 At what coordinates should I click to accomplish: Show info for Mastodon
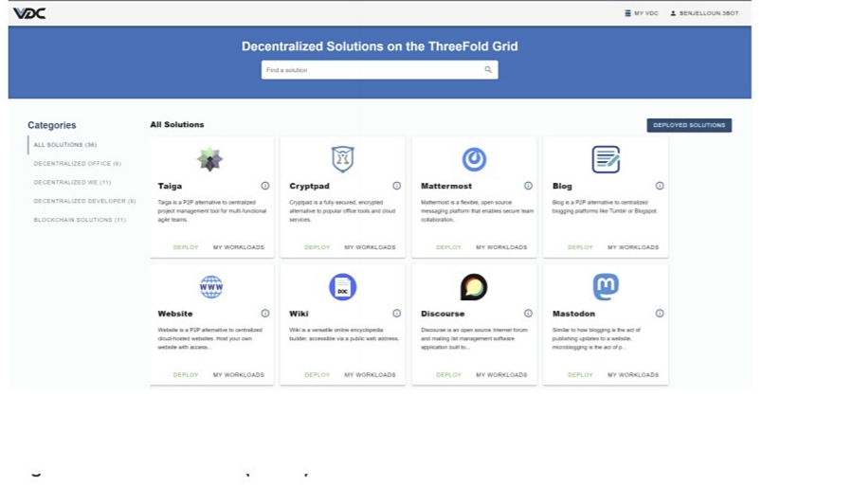(660, 314)
